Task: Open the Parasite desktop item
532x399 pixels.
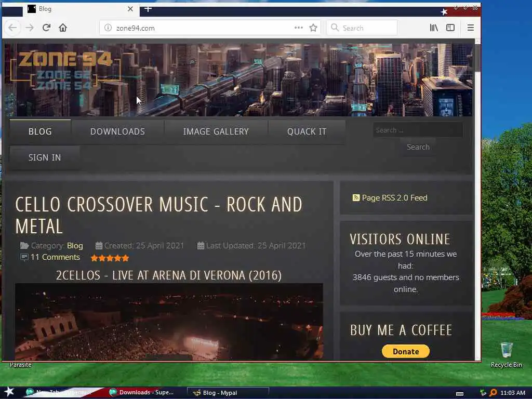Action: (20, 365)
